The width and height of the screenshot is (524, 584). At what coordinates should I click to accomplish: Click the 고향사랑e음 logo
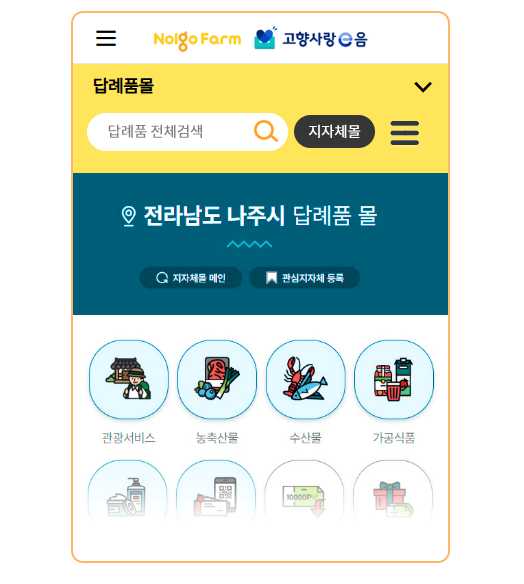[311, 38]
